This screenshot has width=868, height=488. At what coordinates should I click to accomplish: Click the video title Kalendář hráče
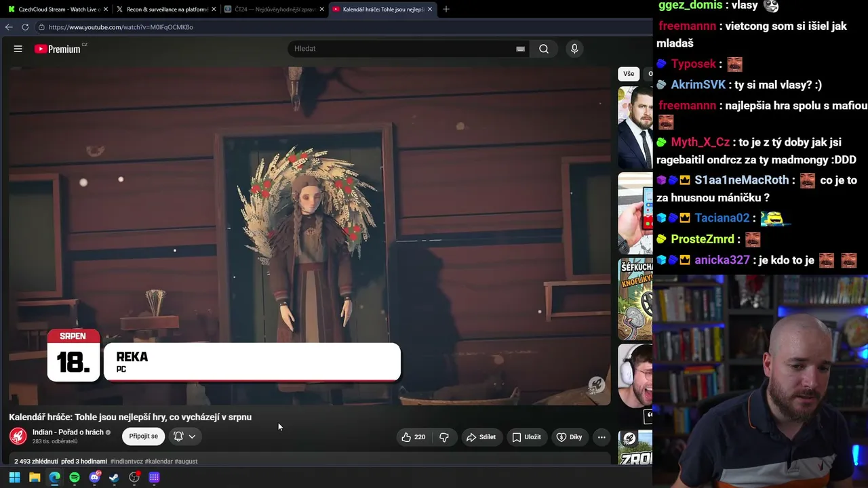130,417
